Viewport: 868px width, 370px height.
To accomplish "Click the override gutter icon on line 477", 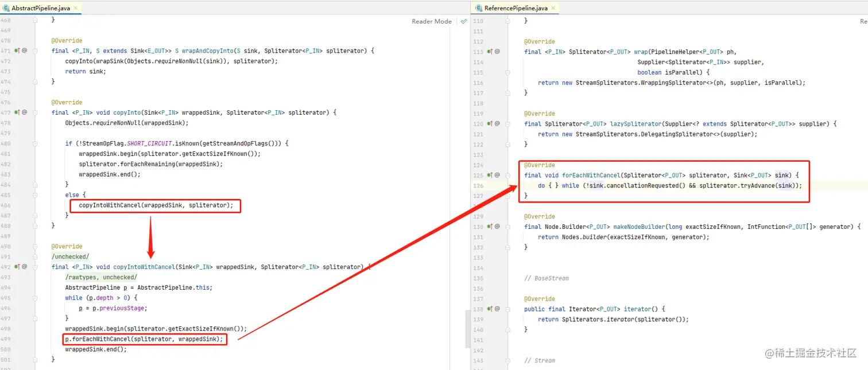I will click(x=17, y=112).
